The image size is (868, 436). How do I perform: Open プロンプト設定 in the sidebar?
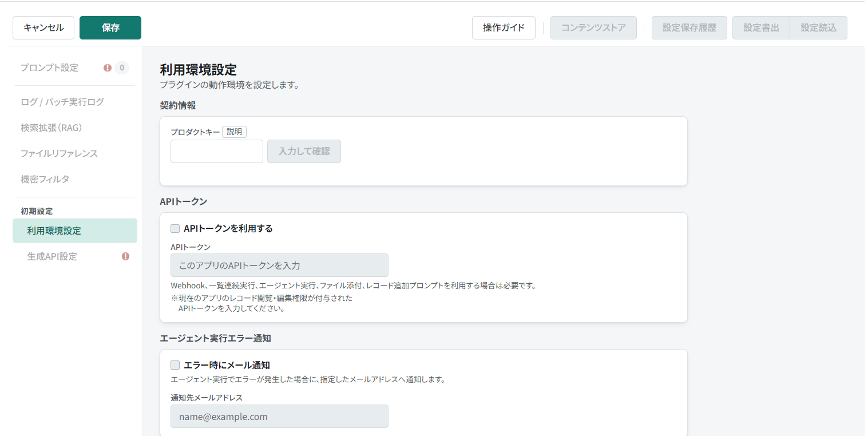49,68
